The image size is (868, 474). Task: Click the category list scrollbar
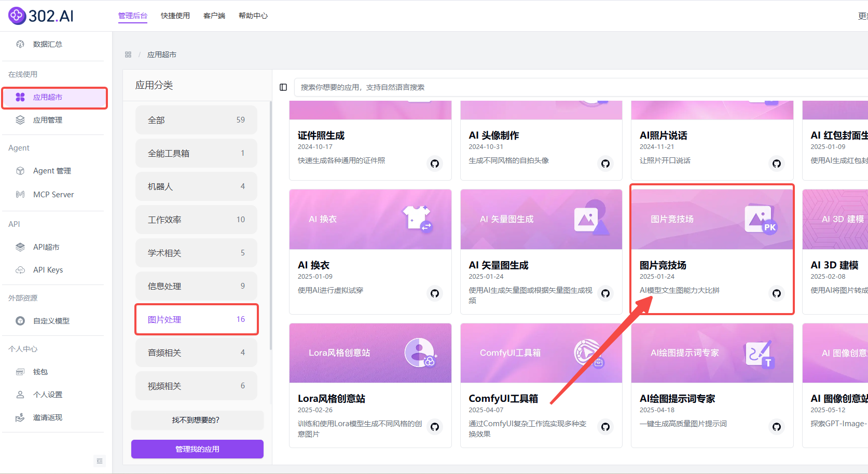tap(270, 226)
